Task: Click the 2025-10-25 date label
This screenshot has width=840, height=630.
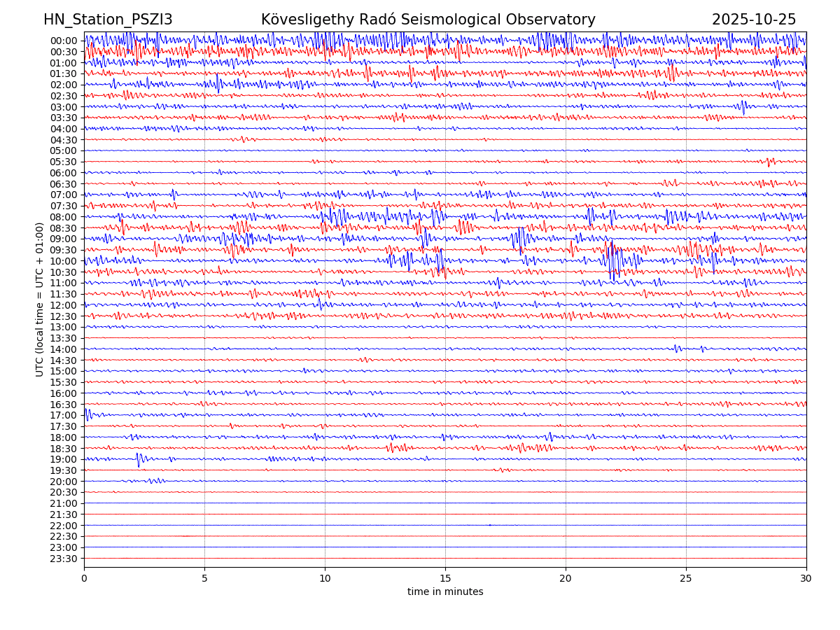Action: coord(753,20)
